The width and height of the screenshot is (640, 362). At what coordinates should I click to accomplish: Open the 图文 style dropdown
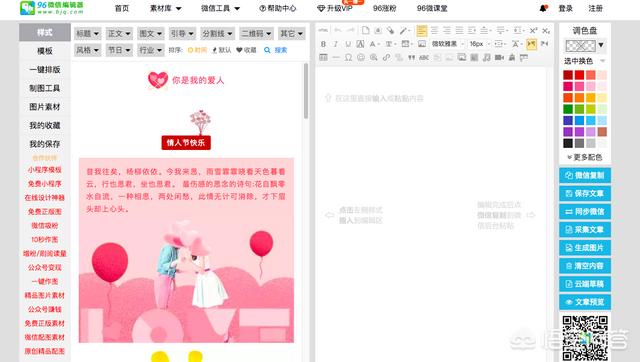(151, 33)
